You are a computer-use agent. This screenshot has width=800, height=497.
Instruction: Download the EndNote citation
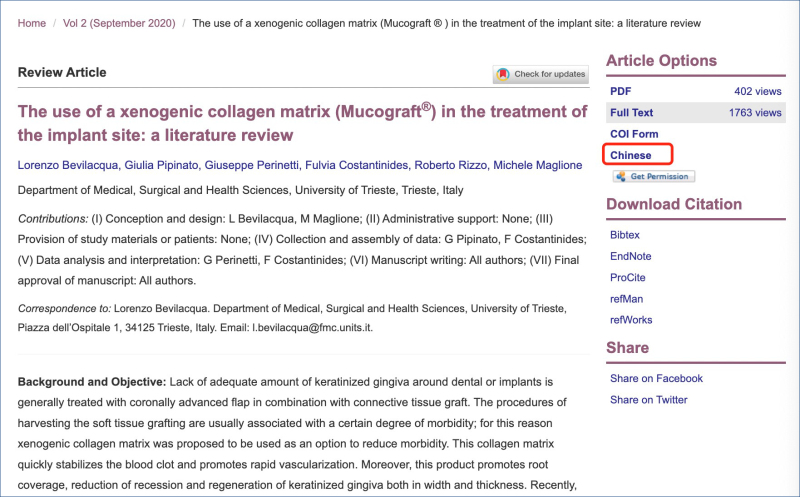coord(631,257)
